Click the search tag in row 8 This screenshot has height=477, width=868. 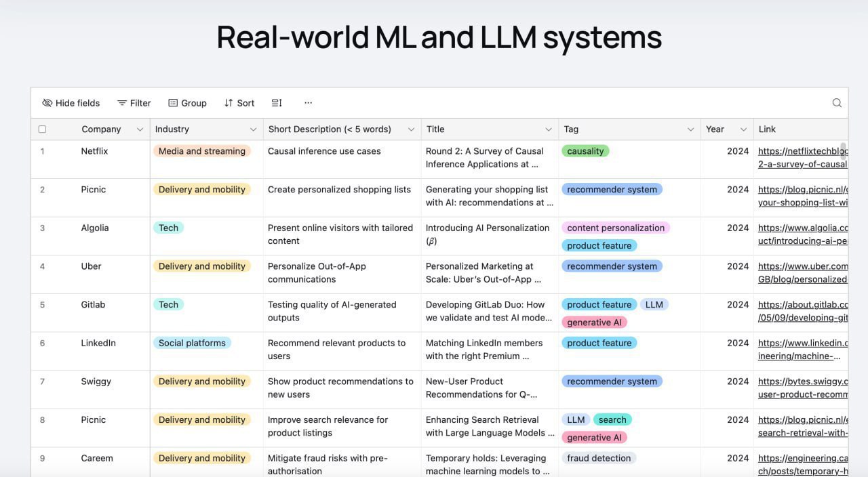tap(612, 419)
